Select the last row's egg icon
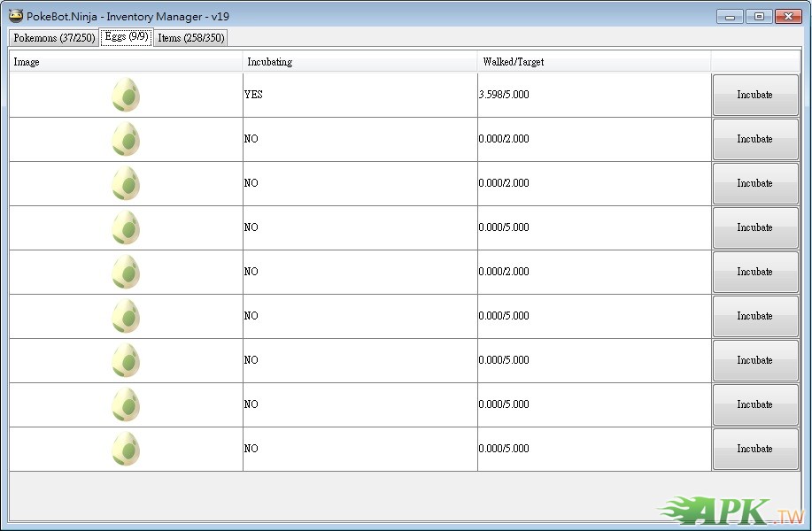This screenshot has height=531, width=812. [126, 449]
